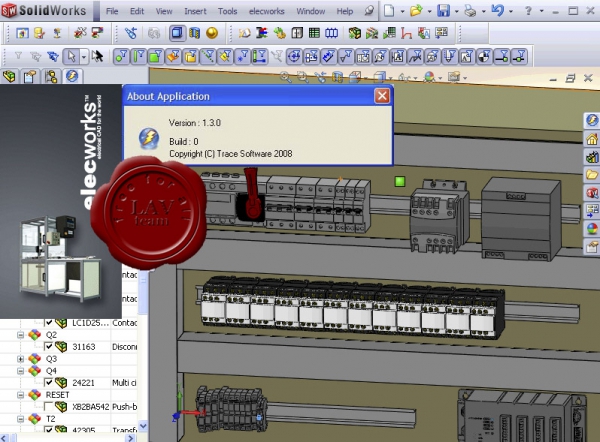Click the Save floppy-disk icon
The image size is (600, 442).
443,11
